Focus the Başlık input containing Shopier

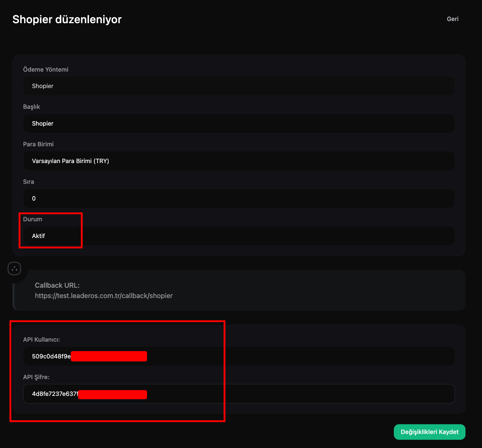click(239, 123)
